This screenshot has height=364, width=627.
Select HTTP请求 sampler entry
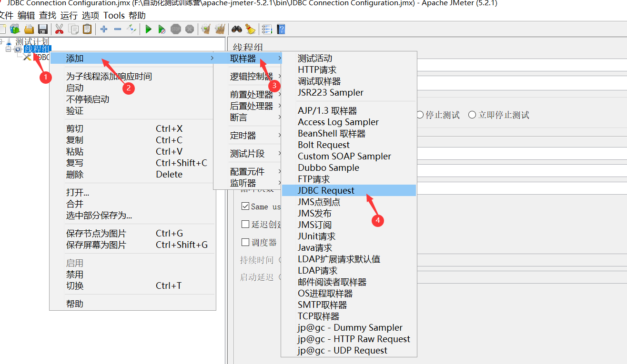(349, 70)
